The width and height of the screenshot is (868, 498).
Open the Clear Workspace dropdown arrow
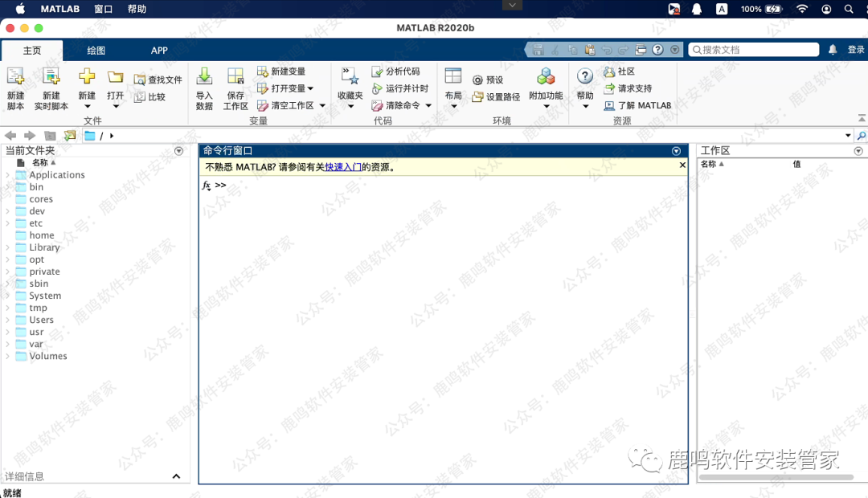pos(322,105)
